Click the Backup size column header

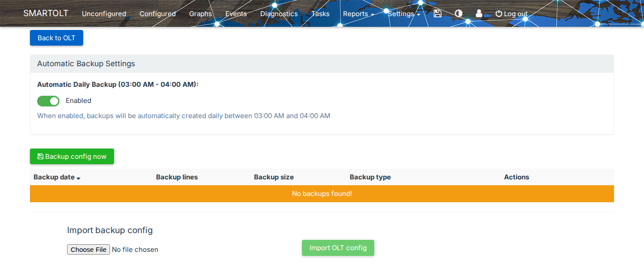tap(274, 177)
